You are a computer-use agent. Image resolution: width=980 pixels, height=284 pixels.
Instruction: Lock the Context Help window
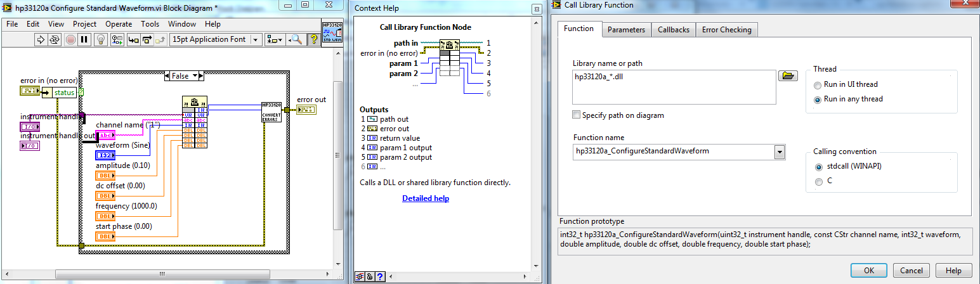tap(370, 277)
